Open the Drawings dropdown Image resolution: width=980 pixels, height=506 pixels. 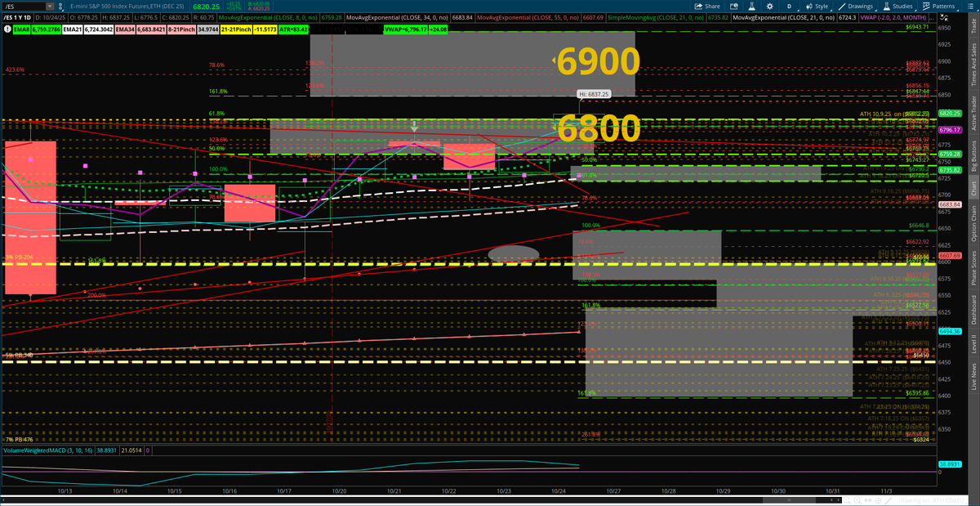pos(856,7)
